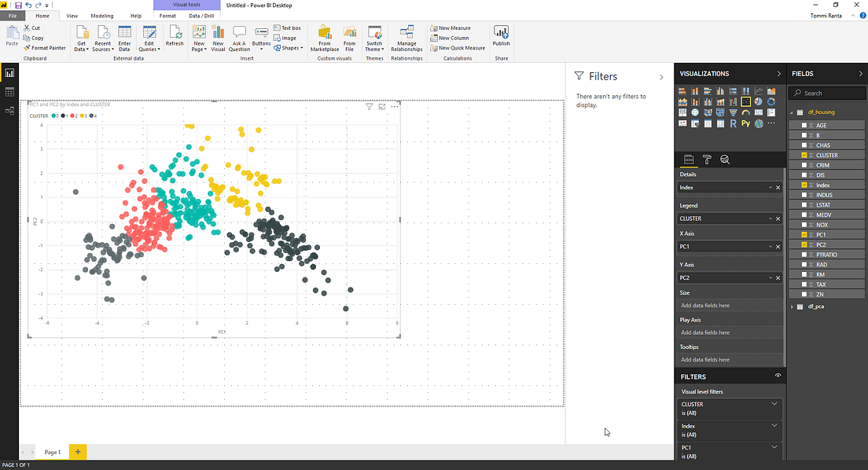868x470 pixels.
Task: Switch to Data view in left sidebar
Action: coord(10,92)
